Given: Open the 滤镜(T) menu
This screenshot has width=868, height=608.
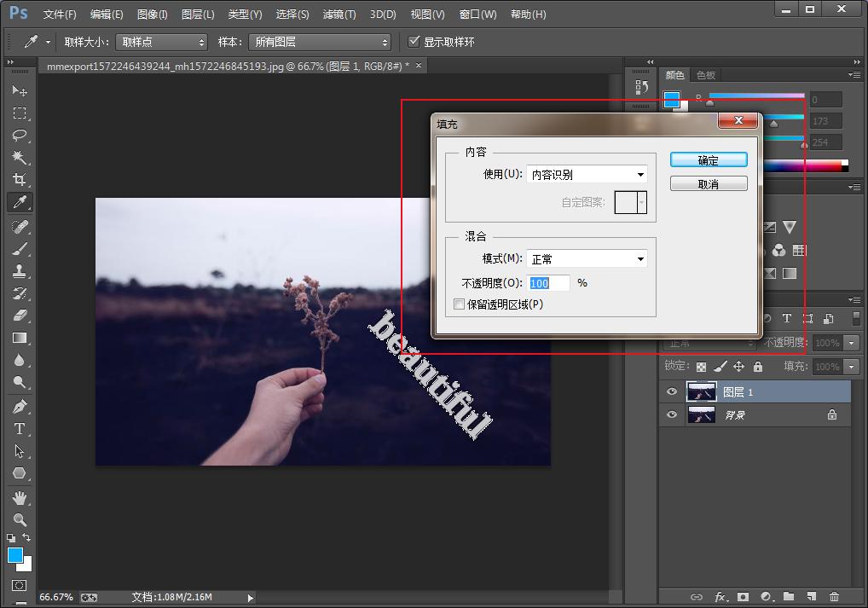Looking at the screenshot, I should (339, 14).
